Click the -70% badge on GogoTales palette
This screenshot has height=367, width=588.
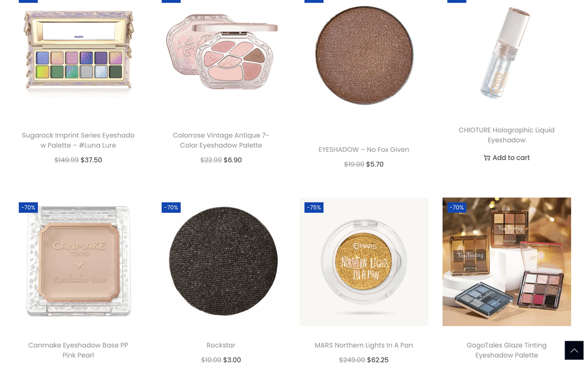457,207
